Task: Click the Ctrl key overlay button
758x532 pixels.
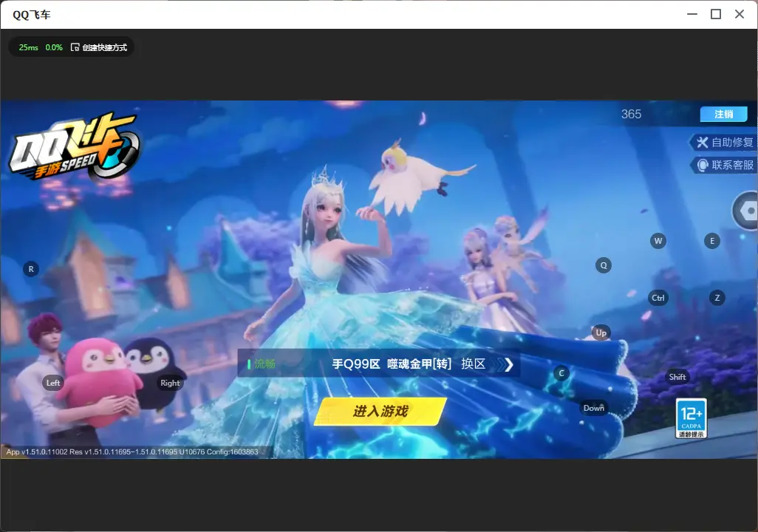Action: 658,298
